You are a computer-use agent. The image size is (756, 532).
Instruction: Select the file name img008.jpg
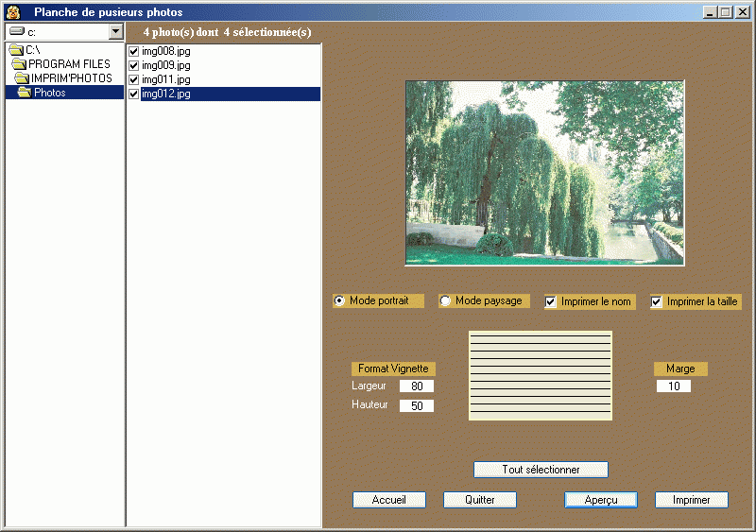pos(166,51)
